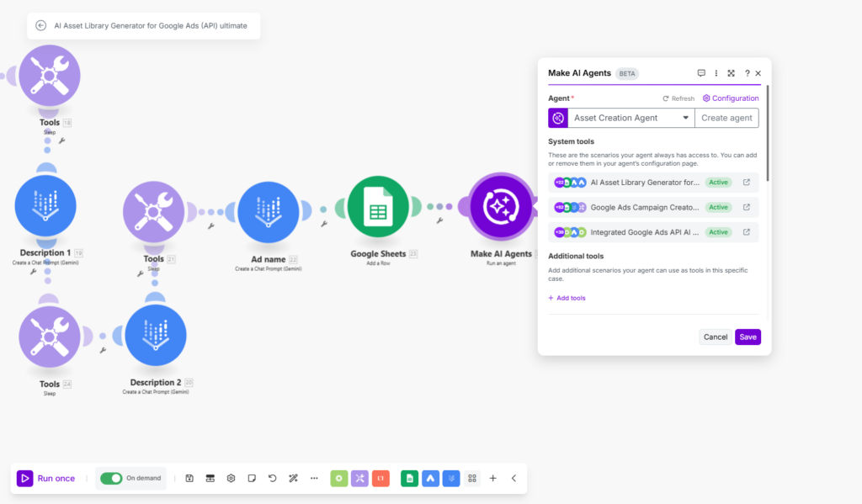Click the wrench filter between Ad name and Google Sheets
Viewport: 862px width, 504px height.
324,224
